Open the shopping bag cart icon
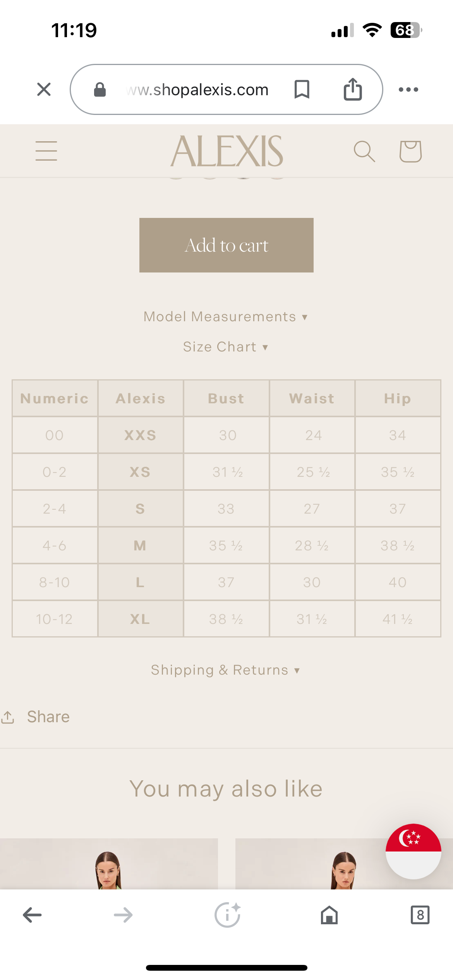 410,151
